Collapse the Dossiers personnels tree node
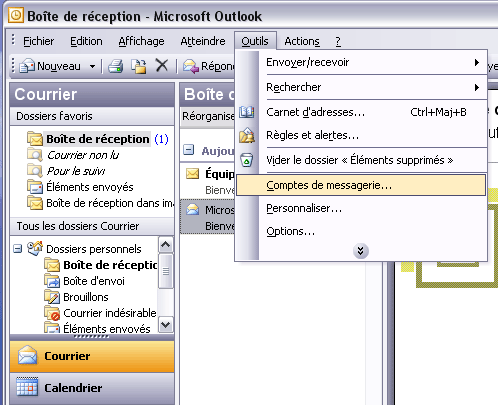 tap(17, 249)
